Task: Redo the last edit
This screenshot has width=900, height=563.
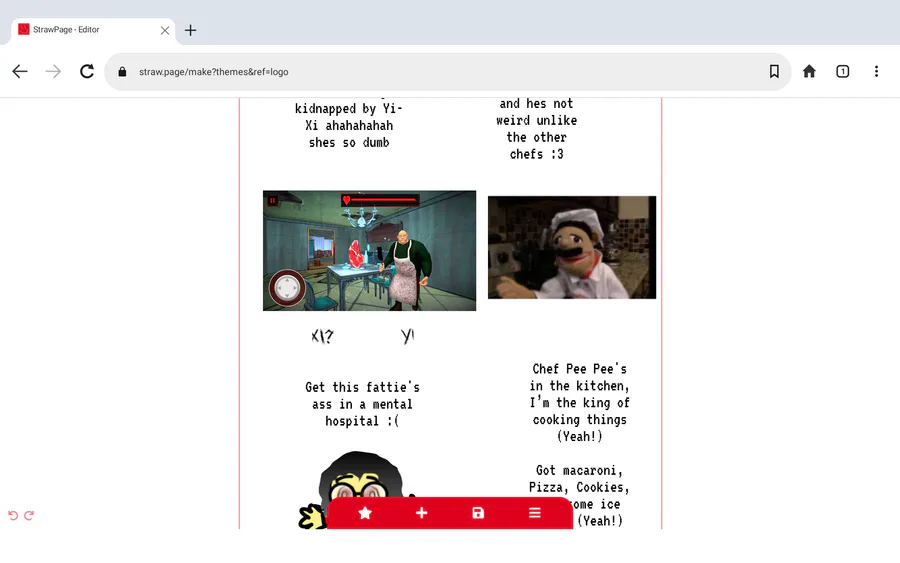Action: pyautogui.click(x=29, y=515)
